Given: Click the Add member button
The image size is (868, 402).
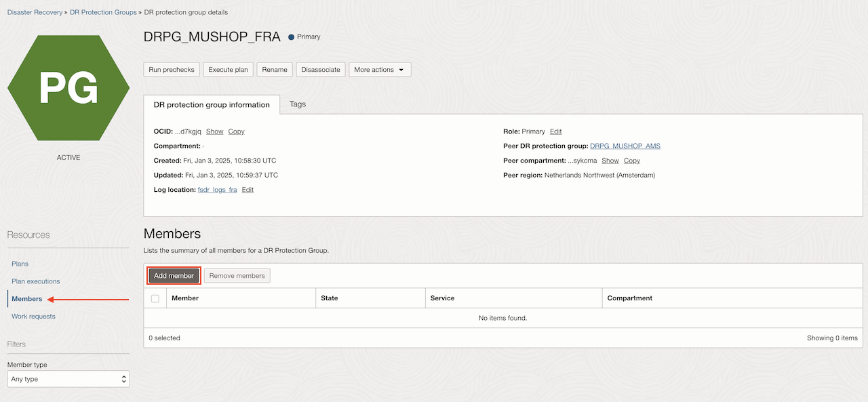Looking at the screenshot, I should coord(174,276).
